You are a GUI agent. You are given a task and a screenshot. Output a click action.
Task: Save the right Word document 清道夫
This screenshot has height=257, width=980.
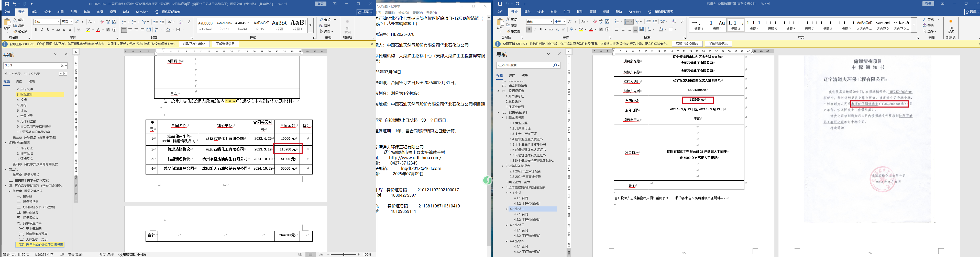(500, 4)
